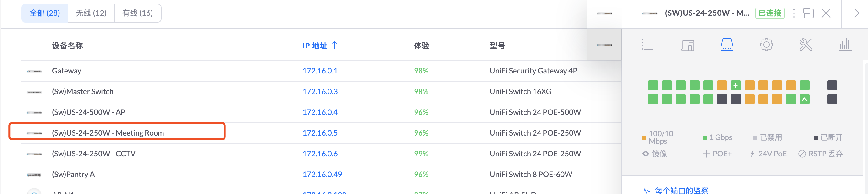The width and height of the screenshot is (868, 194).
Task: Sort by the 型号 column
Action: 497,46
